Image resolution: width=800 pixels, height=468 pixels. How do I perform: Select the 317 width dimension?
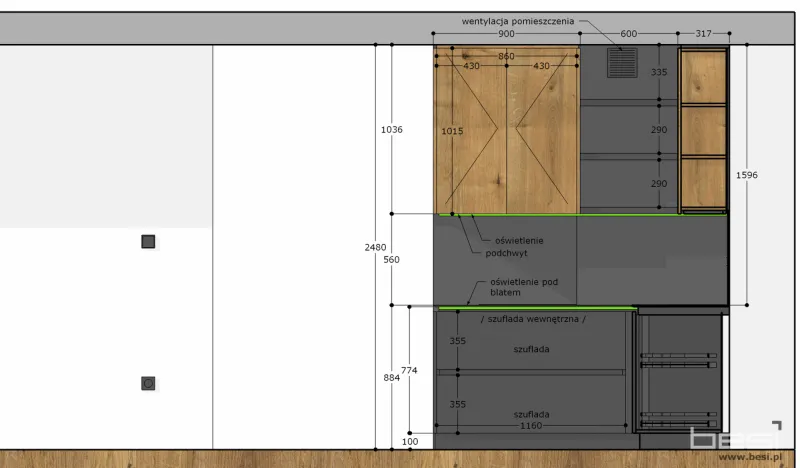coord(703,34)
